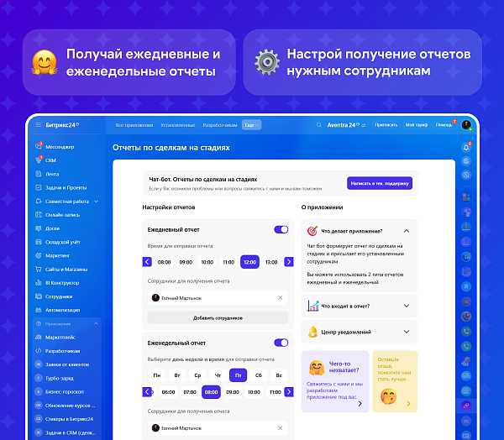Click the Пригласить button in header
This screenshot has width=504, height=440.
[386, 125]
